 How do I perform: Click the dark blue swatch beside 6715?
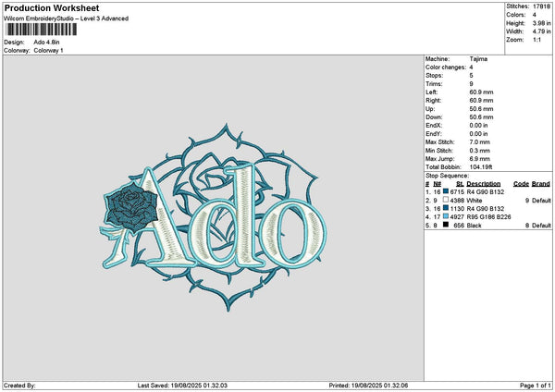[x=446, y=191]
